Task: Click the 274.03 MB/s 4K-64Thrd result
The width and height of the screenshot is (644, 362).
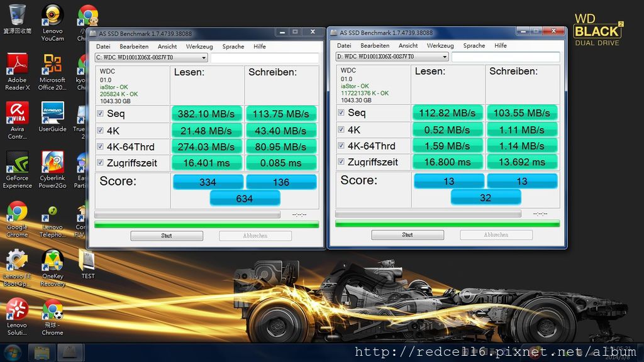Action: click(206, 146)
